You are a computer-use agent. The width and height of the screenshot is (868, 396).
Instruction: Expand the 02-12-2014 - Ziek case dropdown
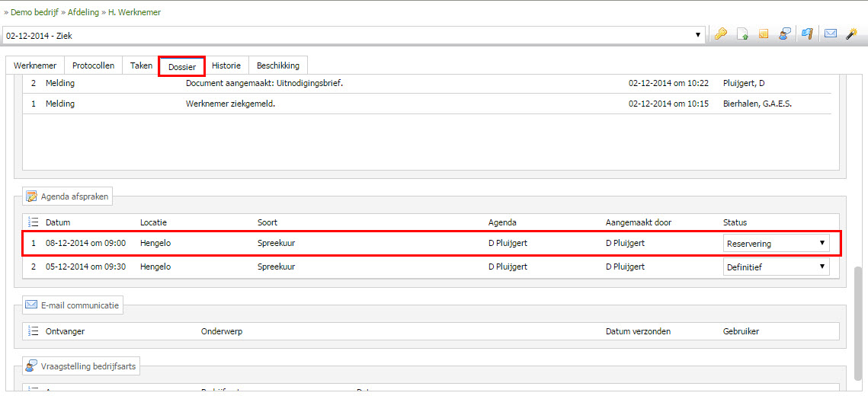tap(698, 35)
